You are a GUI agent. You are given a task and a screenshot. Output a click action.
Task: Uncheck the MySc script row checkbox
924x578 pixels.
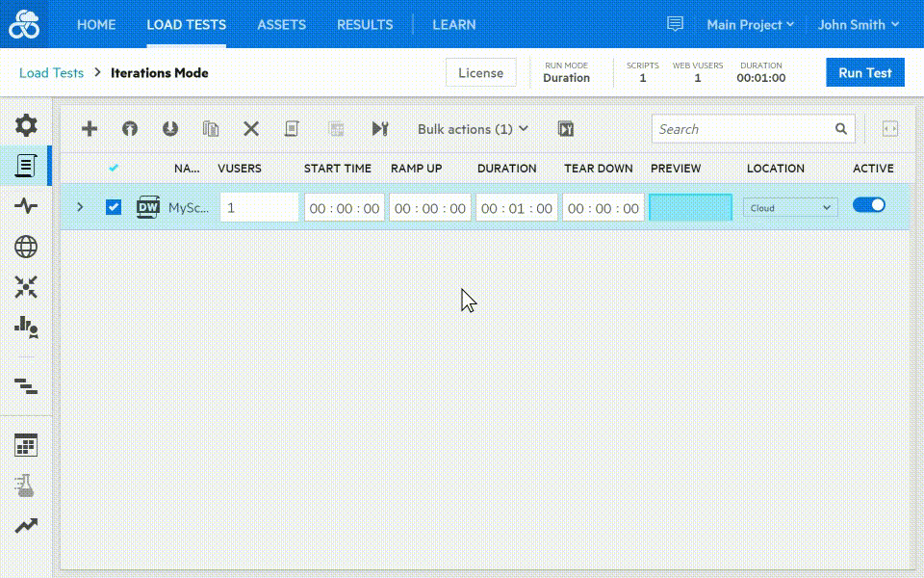point(114,206)
